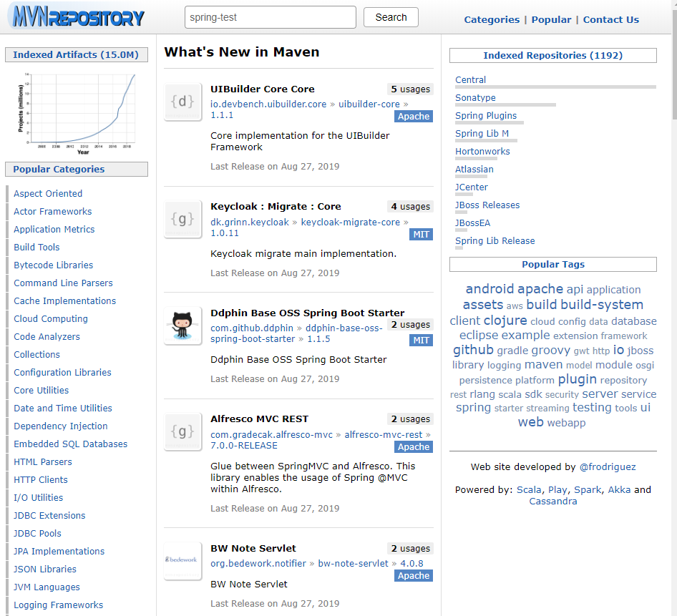Image resolution: width=677 pixels, height=616 pixels.
Task: Select the github tag
Action: 473,350
